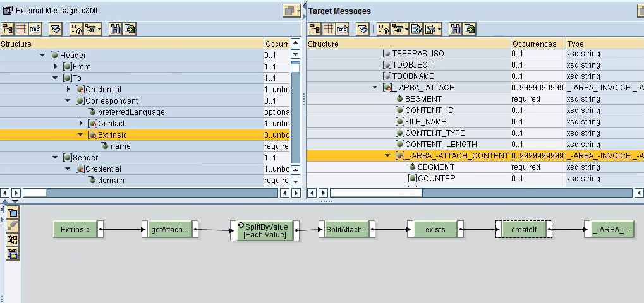Click the filter icon in source toolbar
Screen dimensions: 644x303
tap(90, 29)
